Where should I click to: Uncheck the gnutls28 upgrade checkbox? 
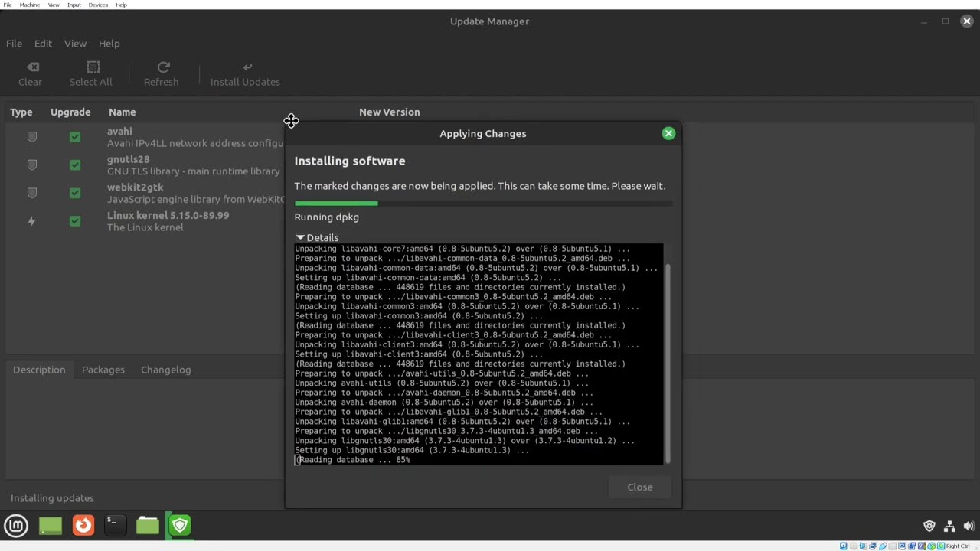click(x=75, y=165)
